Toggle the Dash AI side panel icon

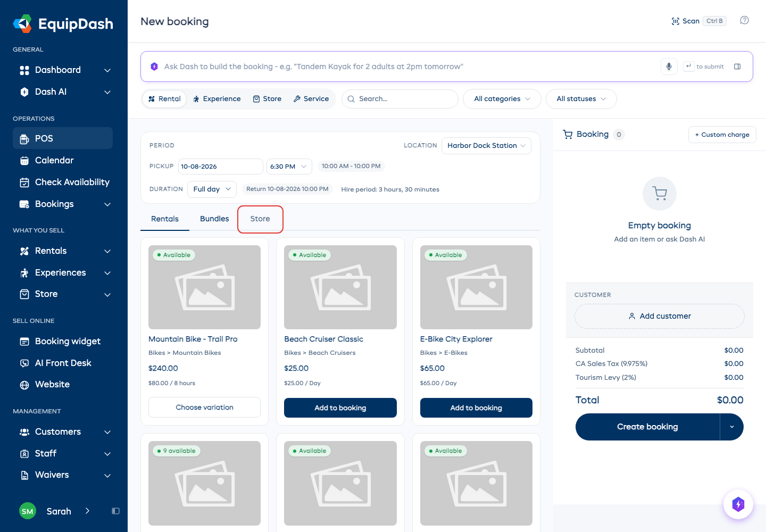(737, 66)
